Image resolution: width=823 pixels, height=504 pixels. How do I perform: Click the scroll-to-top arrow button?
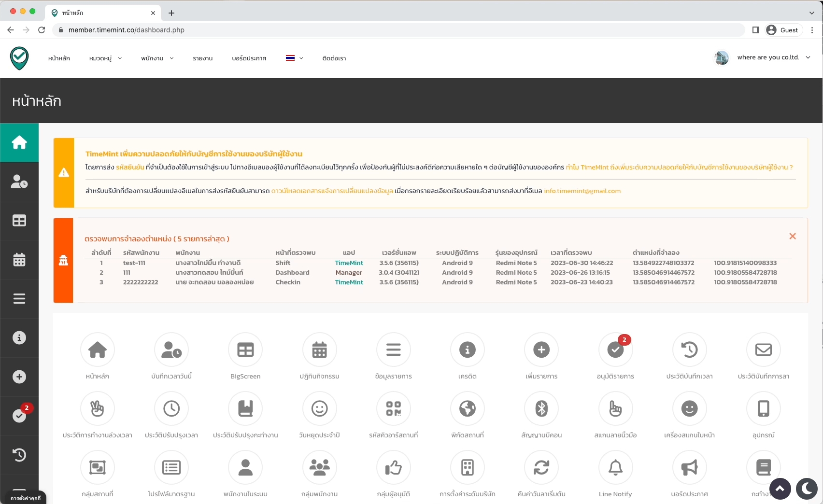pos(780,489)
